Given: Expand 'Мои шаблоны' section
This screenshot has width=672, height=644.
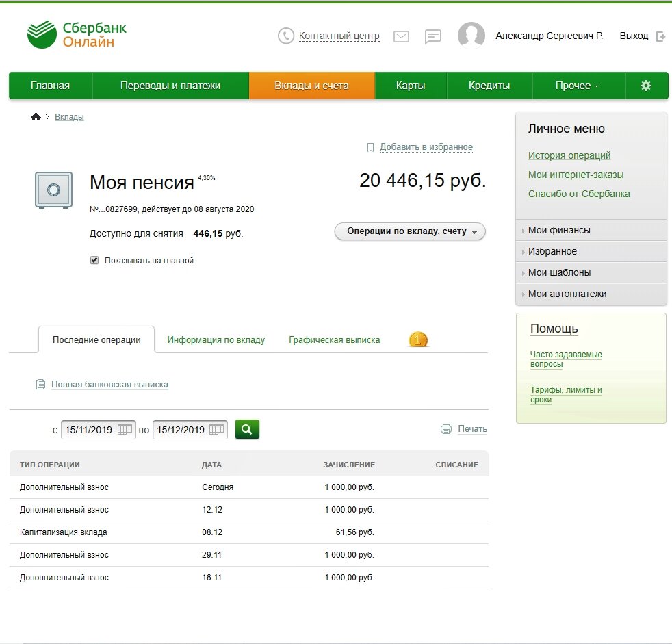Looking at the screenshot, I should click(x=591, y=272).
